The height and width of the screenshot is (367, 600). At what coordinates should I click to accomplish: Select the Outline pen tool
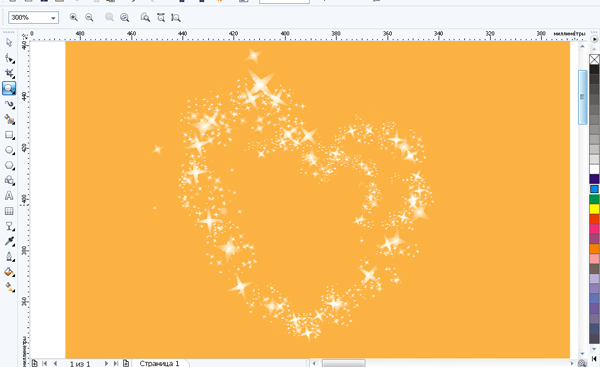9,257
